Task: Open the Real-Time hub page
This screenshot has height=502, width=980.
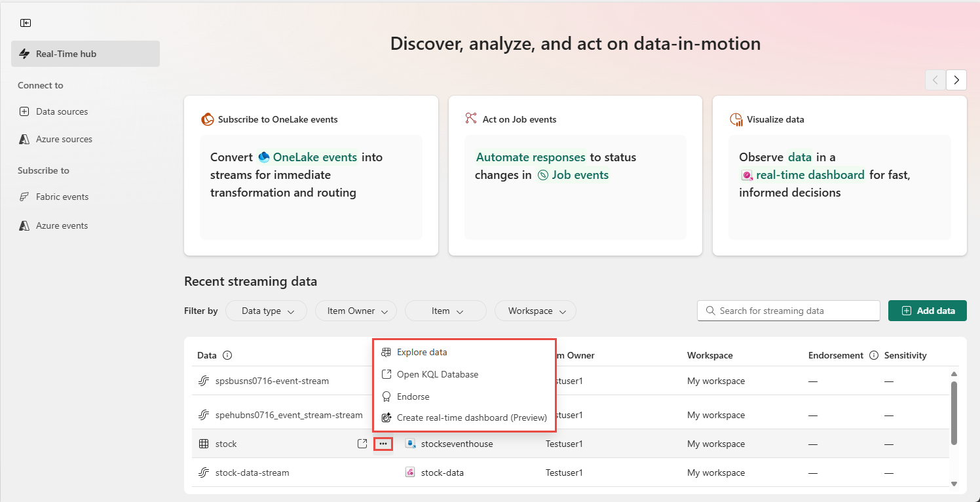Action: coord(85,54)
